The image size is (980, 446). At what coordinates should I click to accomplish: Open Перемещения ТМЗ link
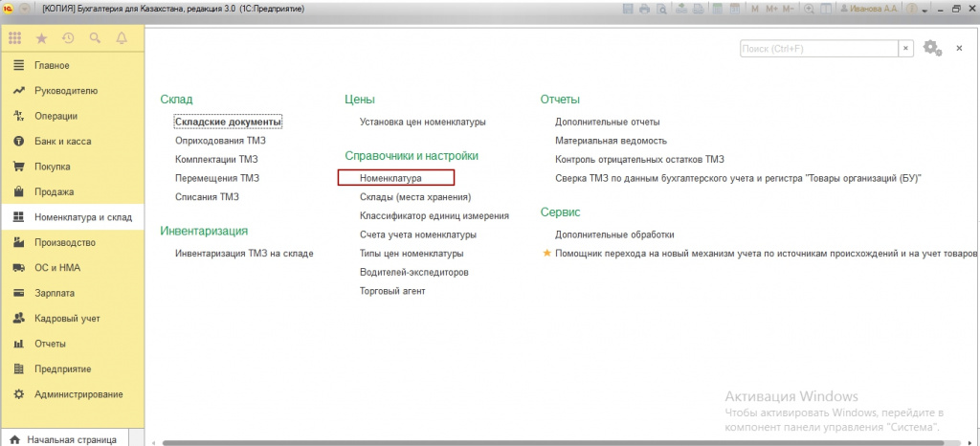217,178
